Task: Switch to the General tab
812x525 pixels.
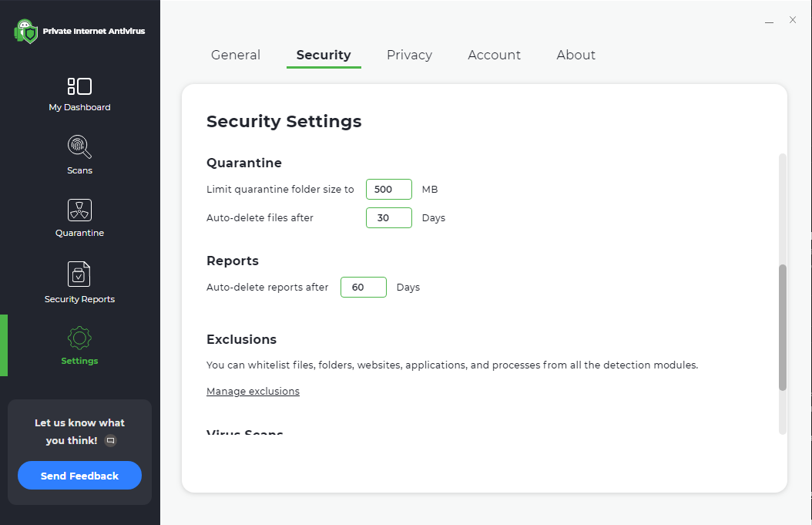Action: [236, 56]
